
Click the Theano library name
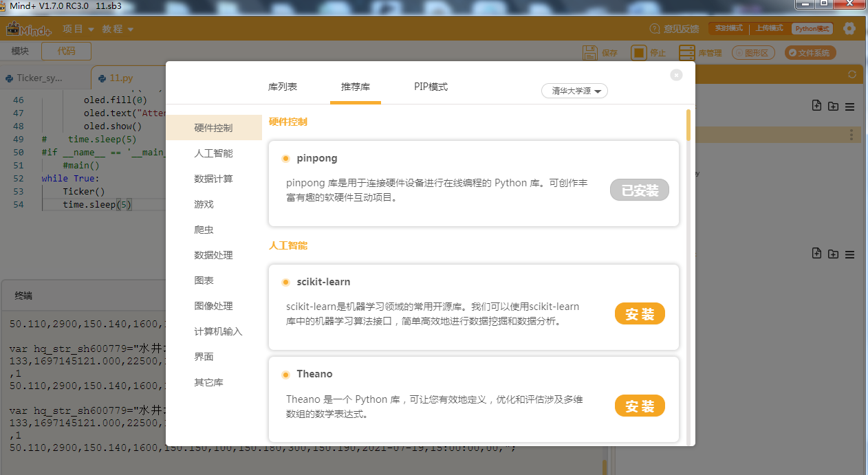pyautogui.click(x=314, y=374)
